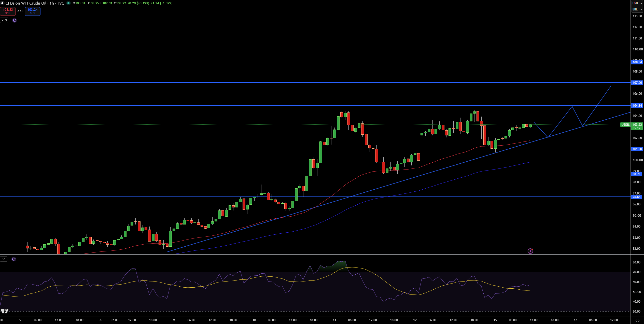
Task: Click the 80.00 RSI axis label
Action: tap(637, 262)
